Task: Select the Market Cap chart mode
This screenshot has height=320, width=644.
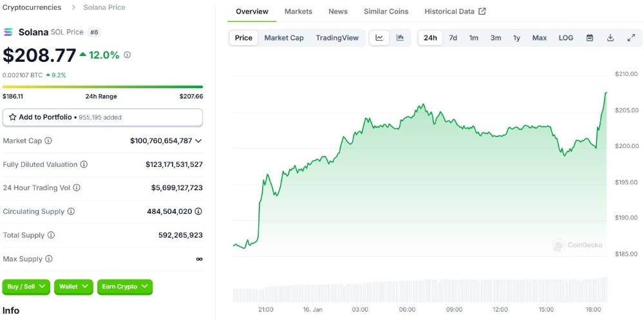Action: pos(284,38)
